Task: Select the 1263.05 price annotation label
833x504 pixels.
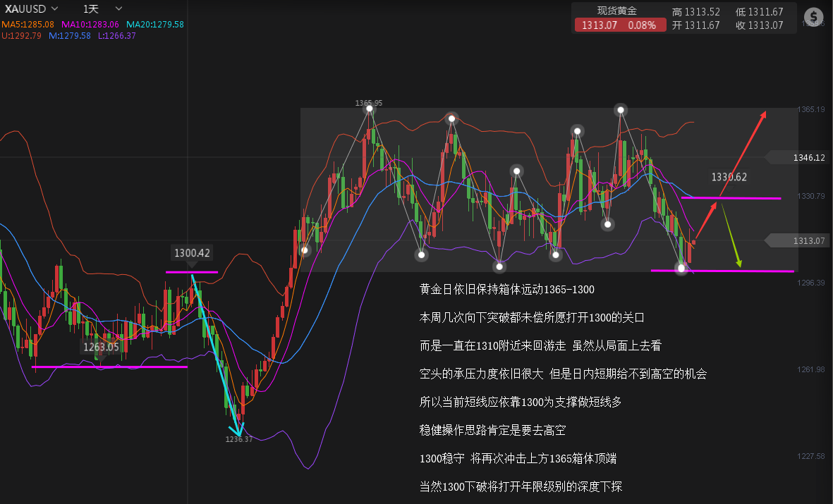Action: point(101,347)
